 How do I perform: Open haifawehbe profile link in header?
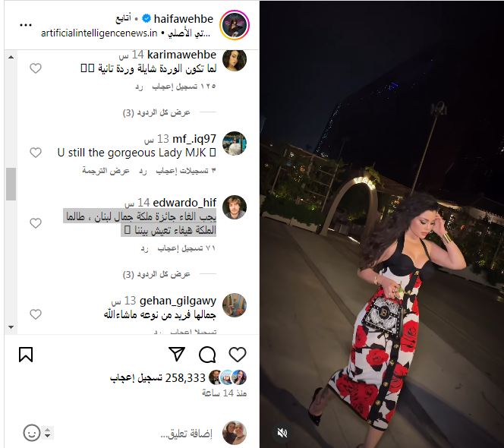(183, 19)
